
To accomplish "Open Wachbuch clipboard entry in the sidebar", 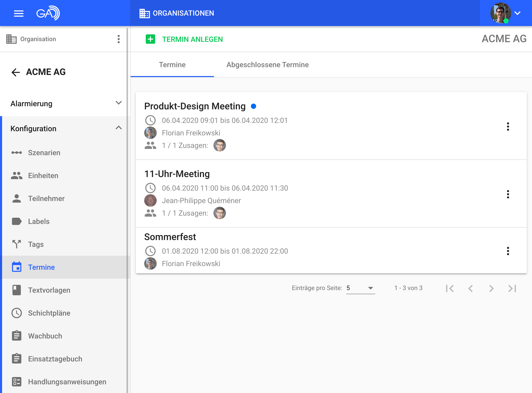I will (x=45, y=336).
